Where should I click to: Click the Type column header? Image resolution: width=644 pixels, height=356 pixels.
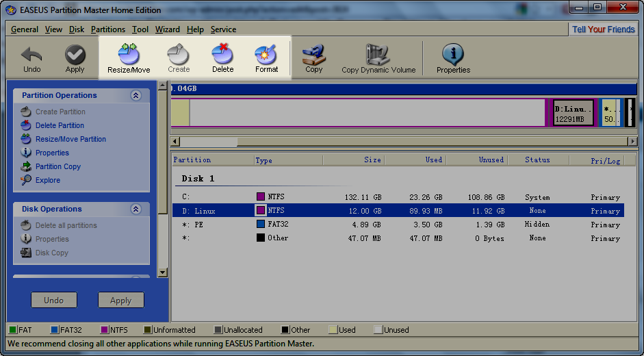pyautogui.click(x=288, y=160)
